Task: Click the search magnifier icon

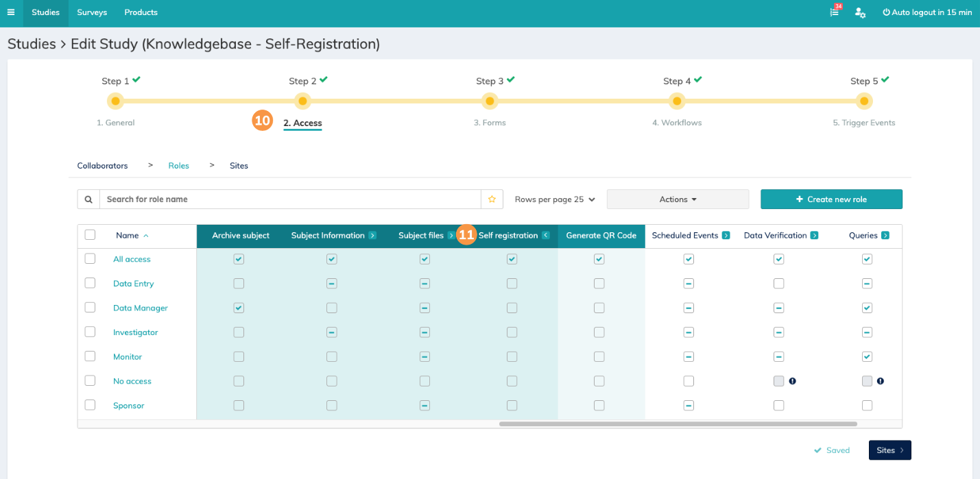Action: pyautogui.click(x=88, y=199)
